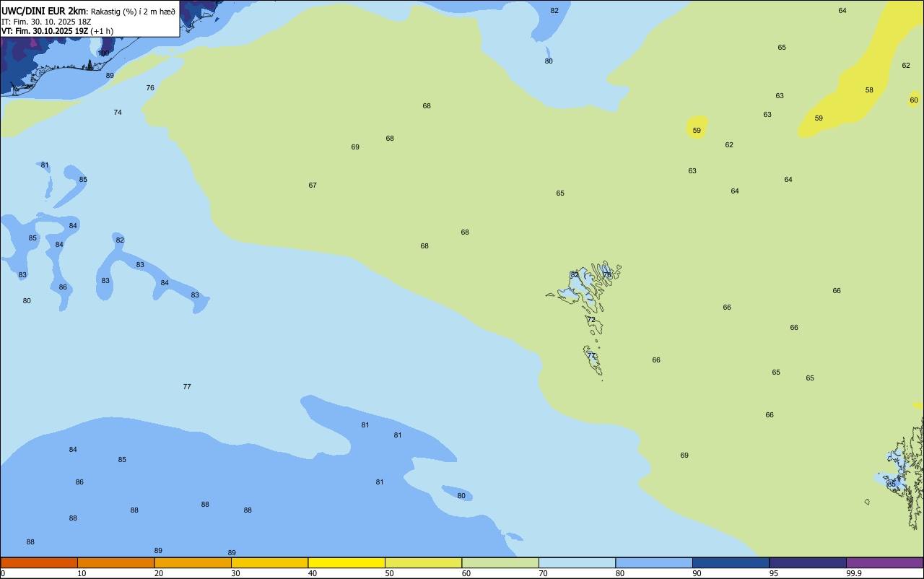Click the 'VT: Fim. 30.10.2025 19Z' line
Screen dimensions: 924x579
pos(45,31)
